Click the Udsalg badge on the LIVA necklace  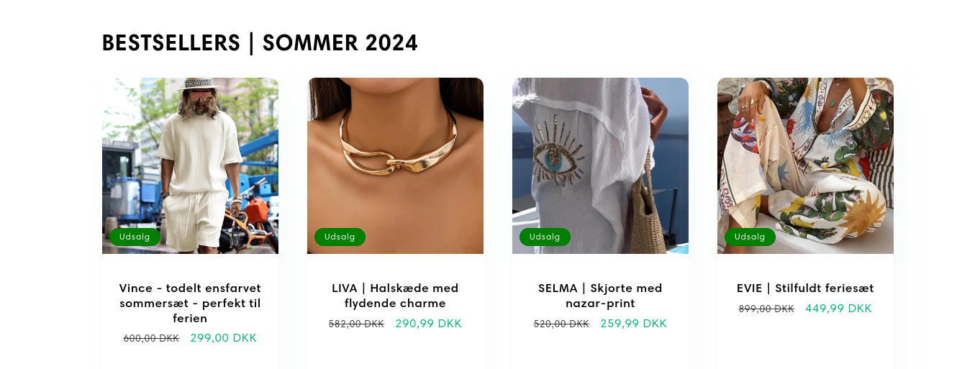pyautogui.click(x=340, y=237)
